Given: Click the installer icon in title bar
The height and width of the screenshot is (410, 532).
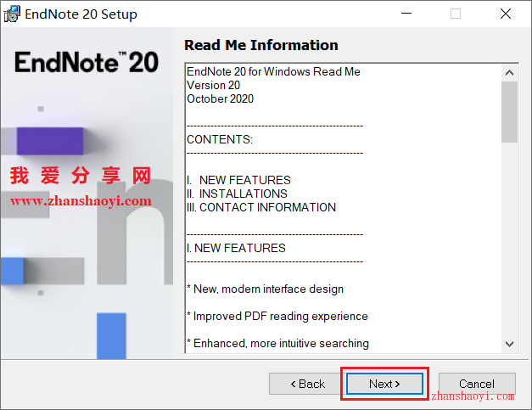Looking at the screenshot, I should click(12, 14).
